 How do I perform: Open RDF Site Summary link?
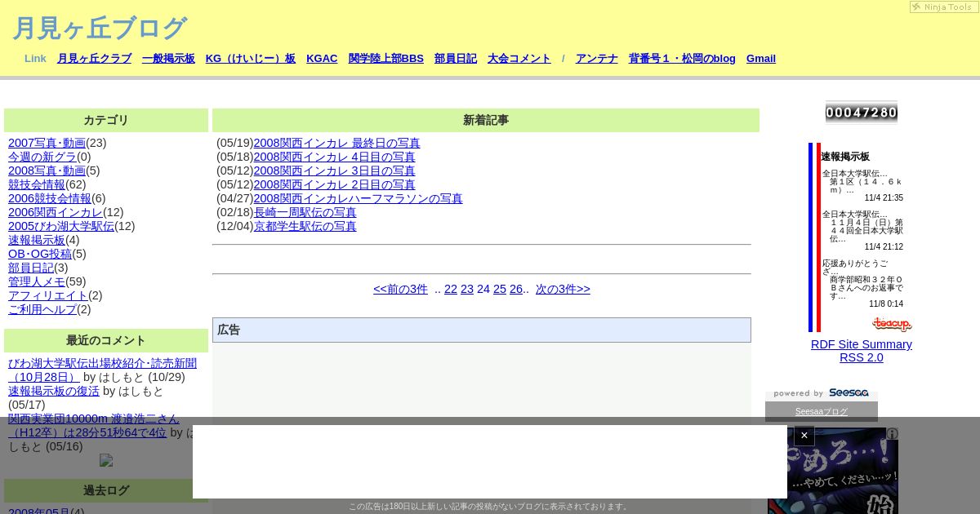tap(862, 344)
